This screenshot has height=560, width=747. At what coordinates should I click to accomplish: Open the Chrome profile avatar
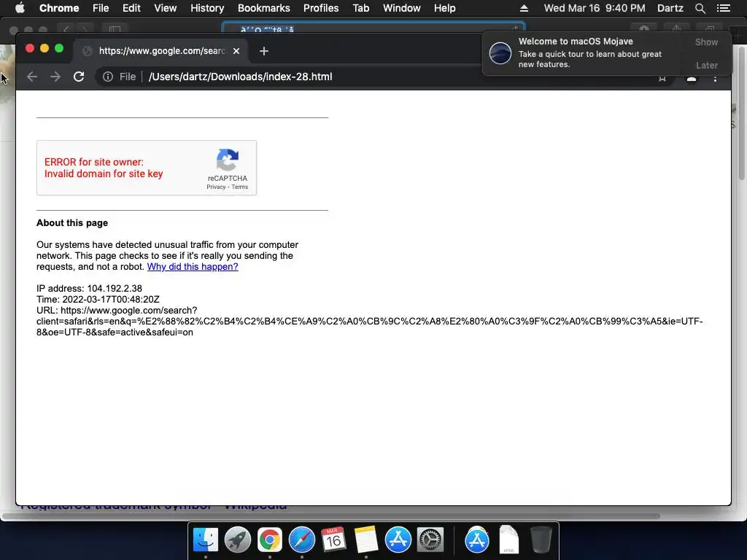pyautogui.click(x=692, y=79)
